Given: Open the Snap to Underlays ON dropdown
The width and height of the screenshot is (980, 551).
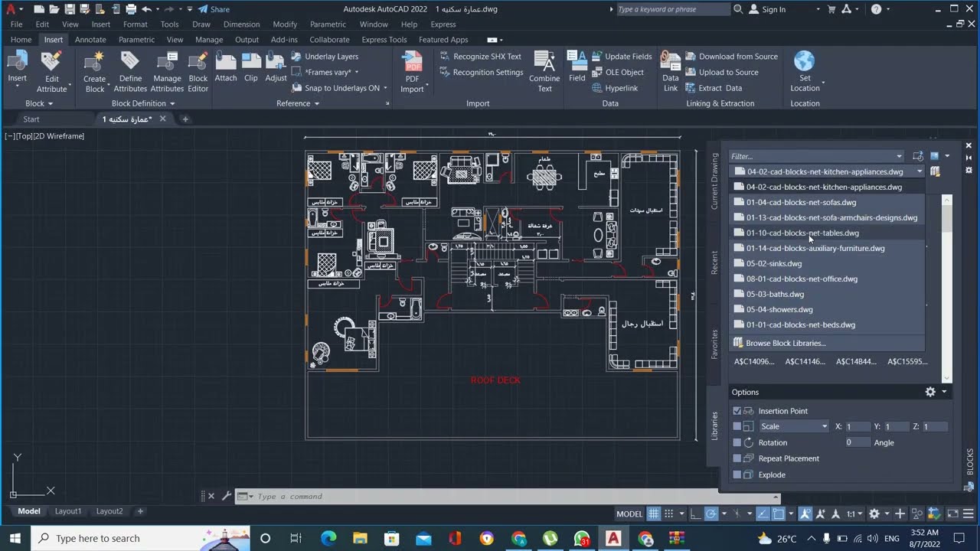Looking at the screenshot, I should 385,88.
